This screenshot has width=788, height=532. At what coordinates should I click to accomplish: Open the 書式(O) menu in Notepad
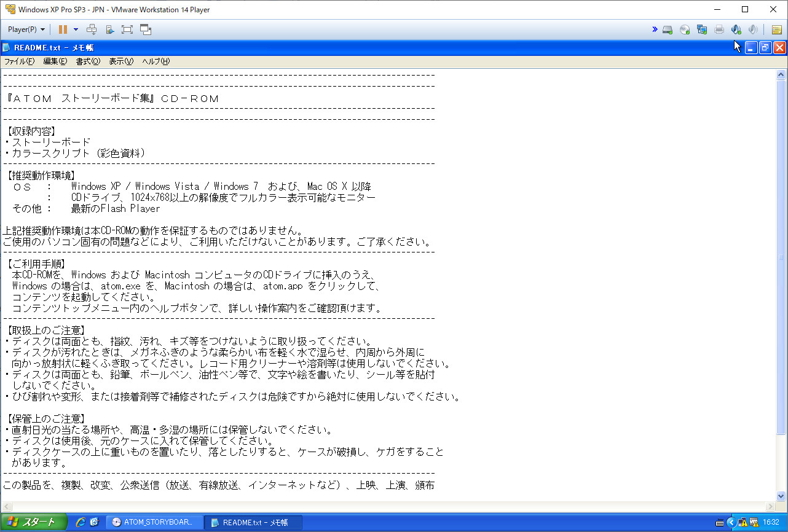pos(88,61)
